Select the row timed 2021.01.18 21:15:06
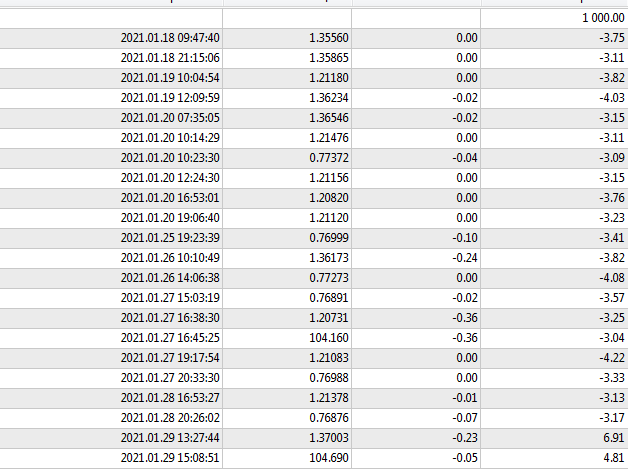628x469 pixels. point(314,58)
